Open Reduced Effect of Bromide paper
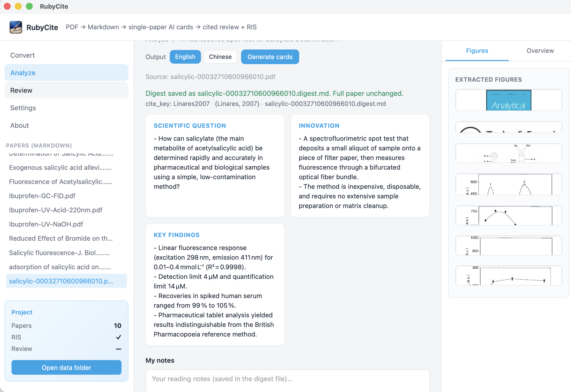Viewport: 571px width, 392px height. pyautogui.click(x=66, y=239)
